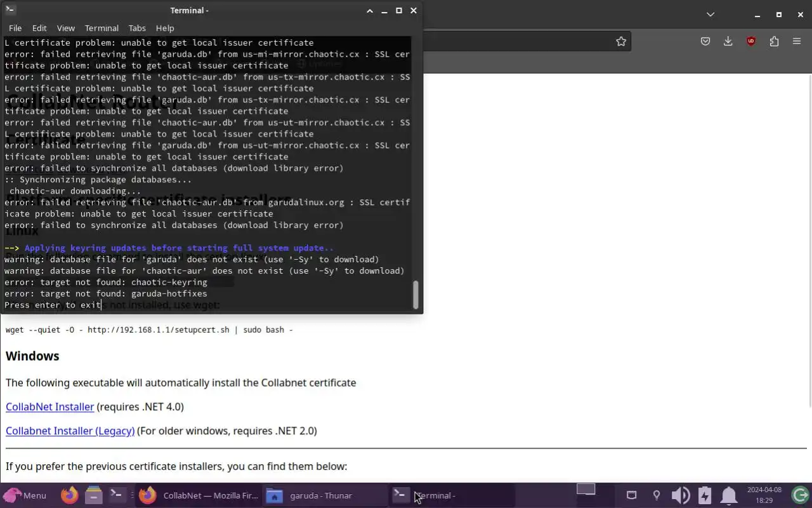Switch to the garuda Thunar taskbar window

[x=325, y=495]
